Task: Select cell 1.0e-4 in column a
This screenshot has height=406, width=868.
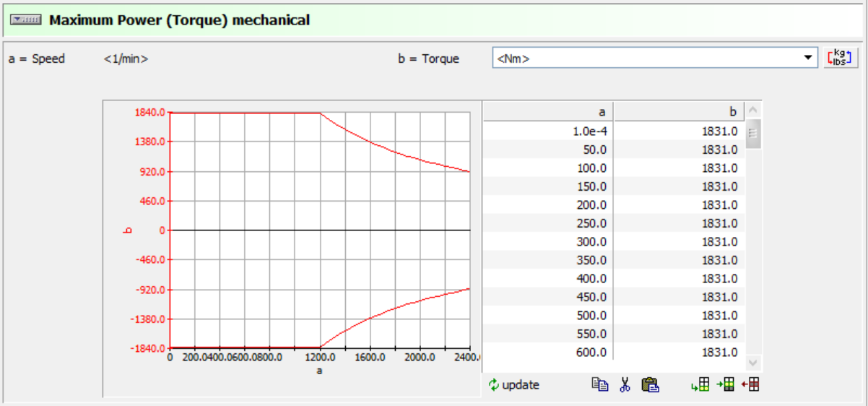Action: point(548,131)
